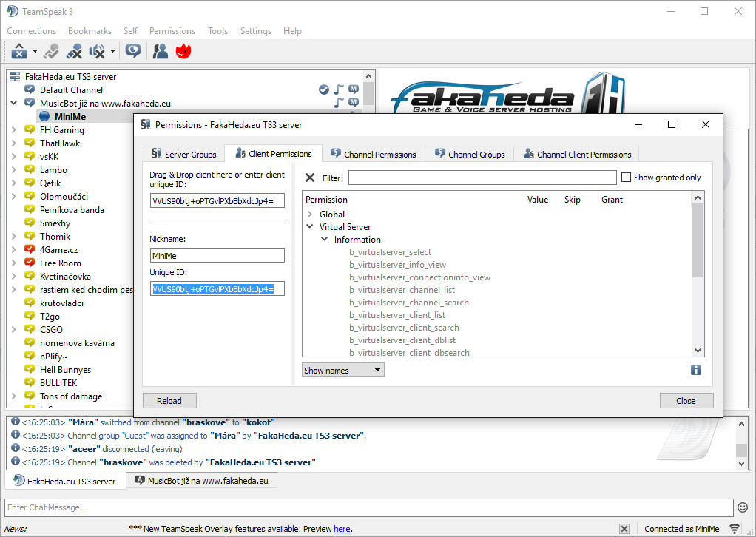
Task: Clear the permission filter with the X icon
Action: pyautogui.click(x=310, y=178)
